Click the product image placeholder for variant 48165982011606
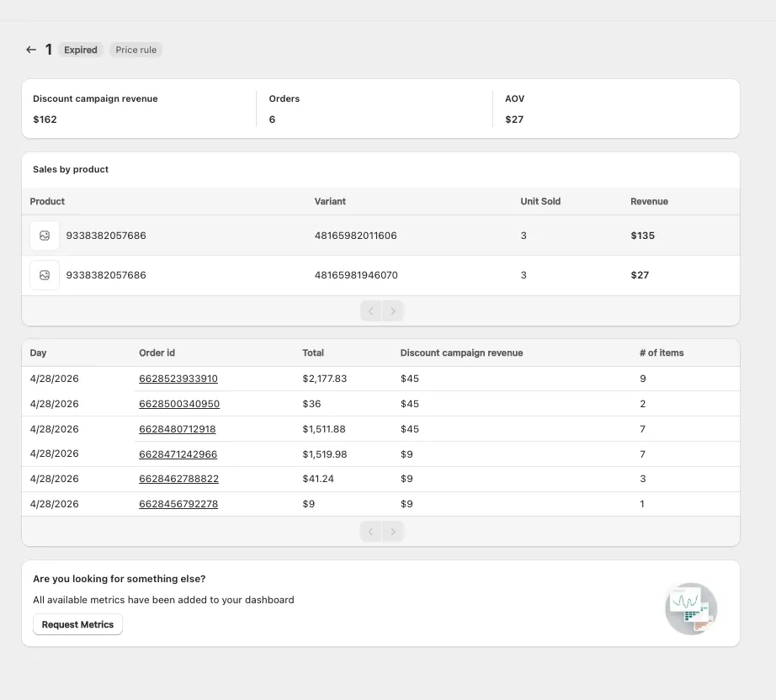The height and width of the screenshot is (700, 776). (45, 236)
